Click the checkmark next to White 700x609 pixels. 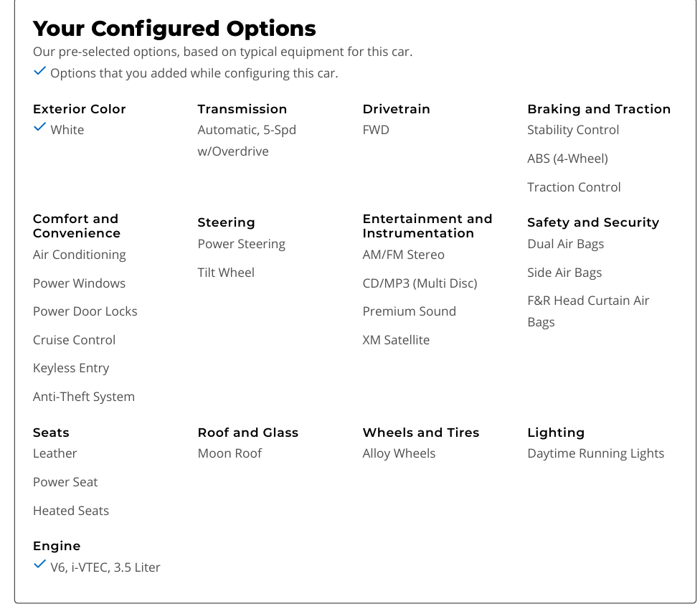[39, 128]
